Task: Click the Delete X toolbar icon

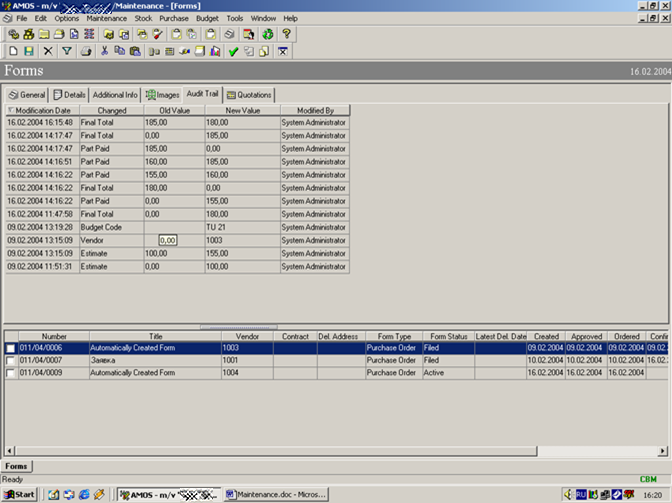Action: [48, 50]
